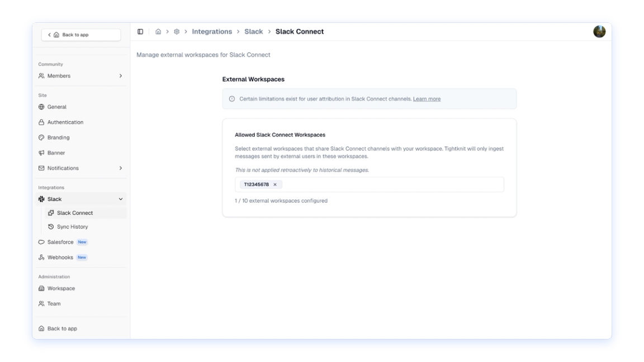Click the New badge beside Webhooks
Viewport: 644px width, 362px height.
click(82, 258)
